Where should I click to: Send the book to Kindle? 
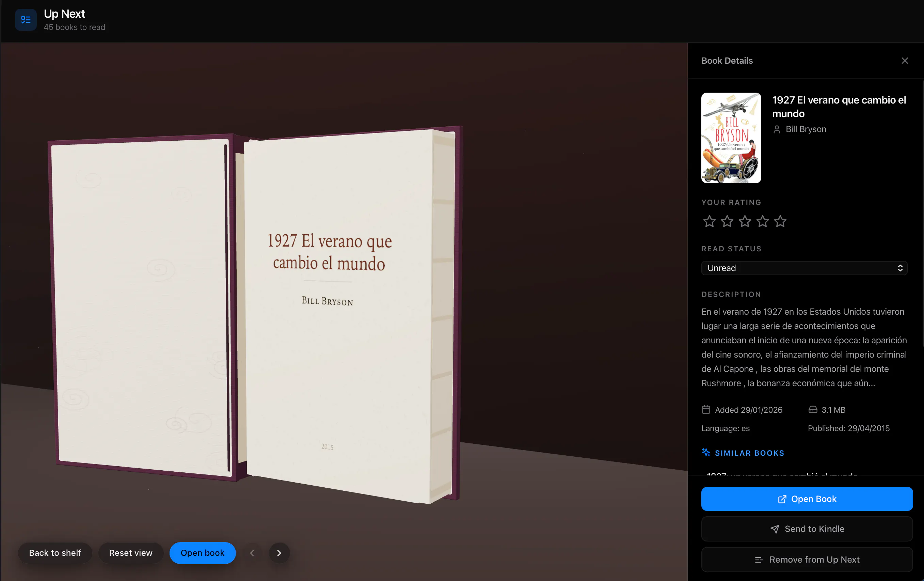(807, 529)
